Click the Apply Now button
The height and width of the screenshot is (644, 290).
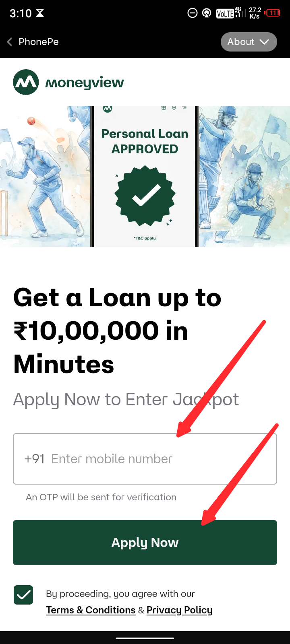(145, 542)
